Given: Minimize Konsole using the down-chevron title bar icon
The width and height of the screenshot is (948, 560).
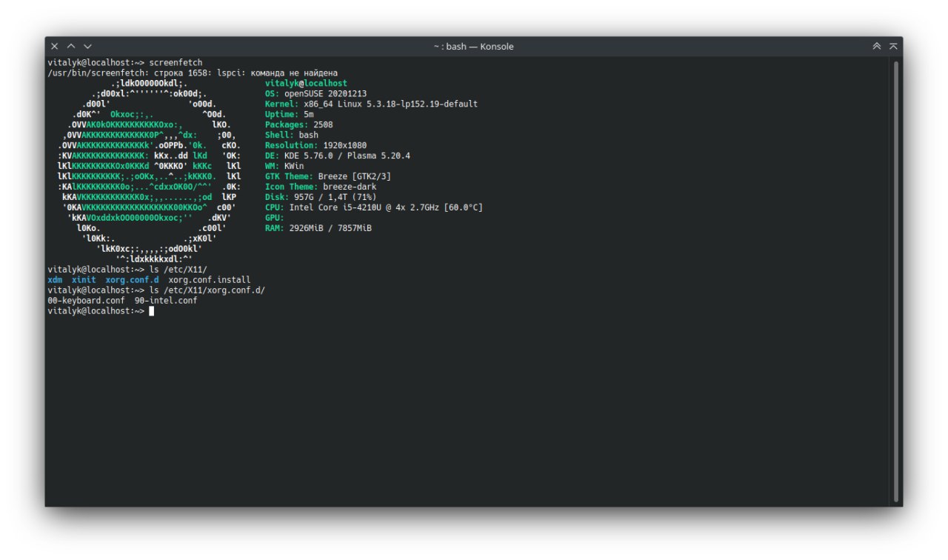Looking at the screenshot, I should click(87, 46).
